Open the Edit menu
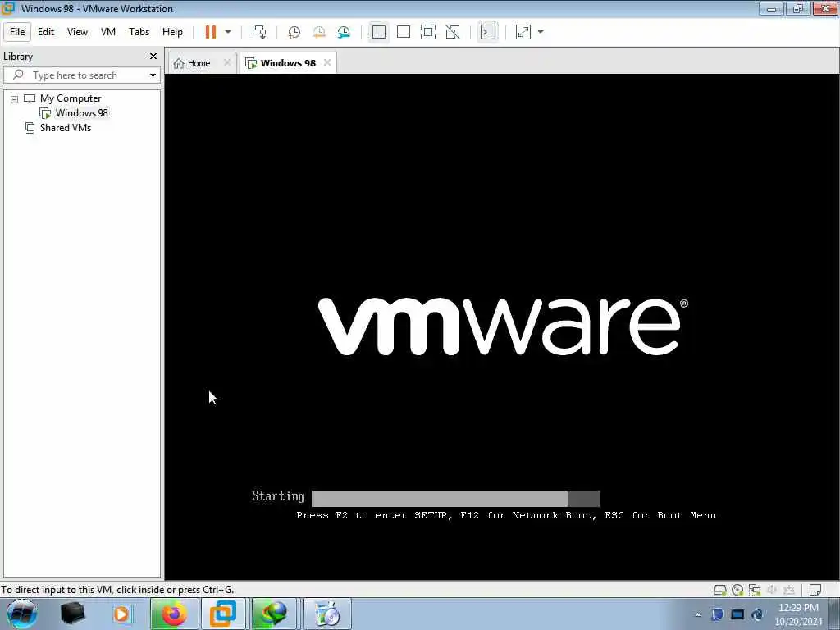The width and height of the screenshot is (840, 630). [x=46, y=32]
